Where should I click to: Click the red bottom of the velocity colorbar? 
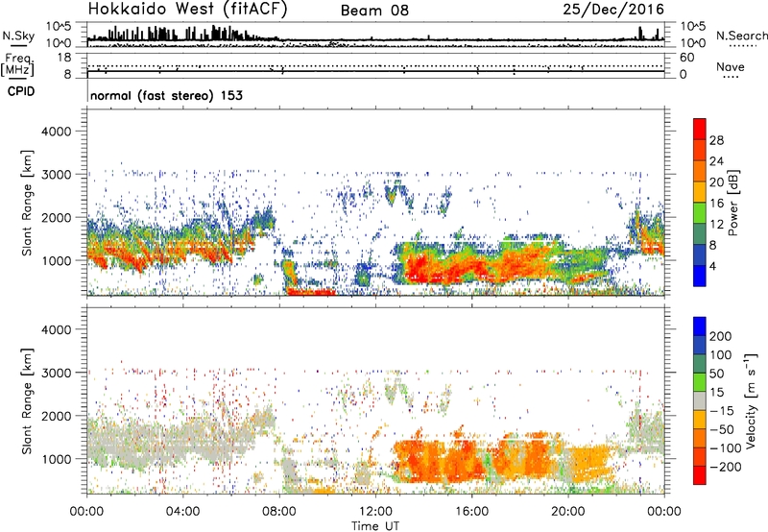click(700, 475)
